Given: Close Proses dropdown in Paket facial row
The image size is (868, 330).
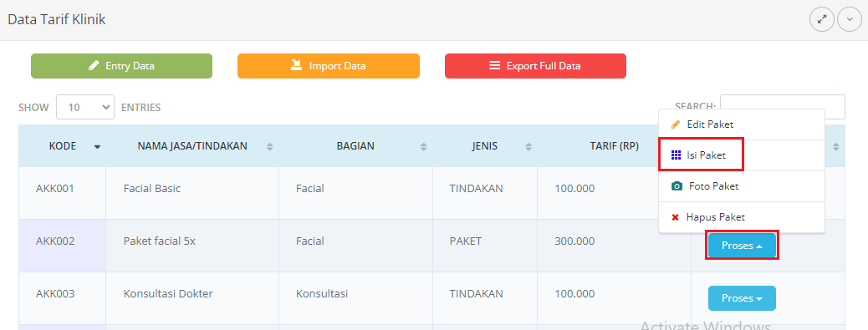Looking at the screenshot, I should point(742,246).
